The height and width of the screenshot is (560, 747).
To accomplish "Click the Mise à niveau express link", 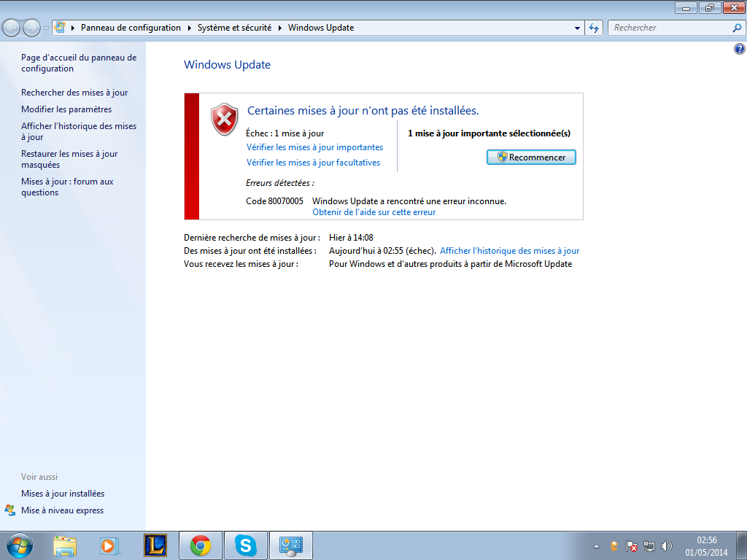I will [63, 510].
